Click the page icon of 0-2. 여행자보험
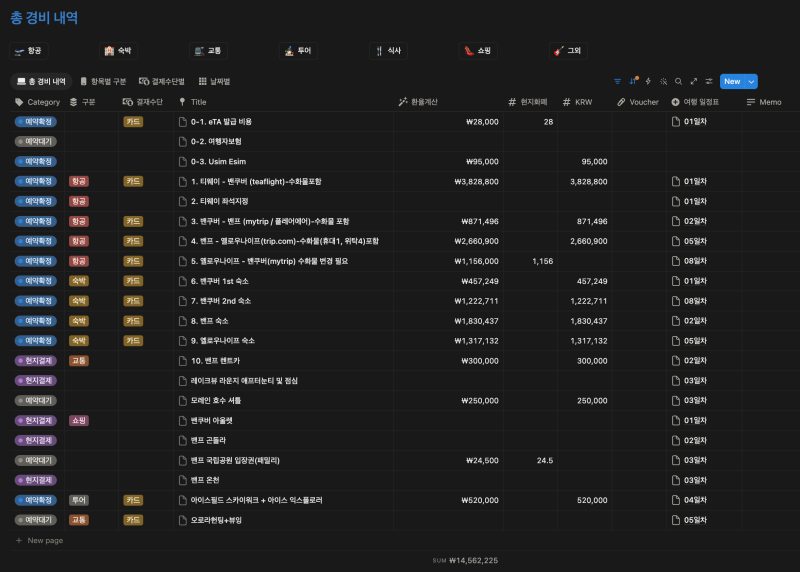Image resolution: width=800 pixels, height=572 pixels. 183,142
